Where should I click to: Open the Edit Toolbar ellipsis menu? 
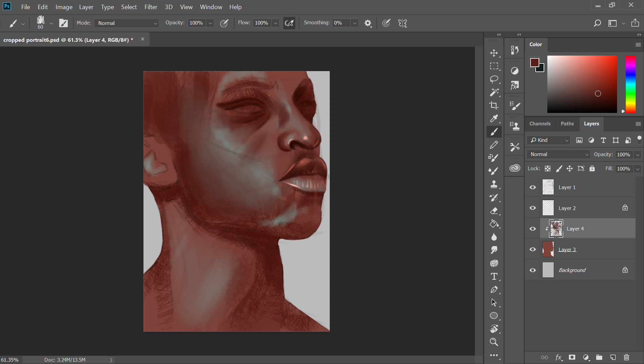(x=494, y=355)
